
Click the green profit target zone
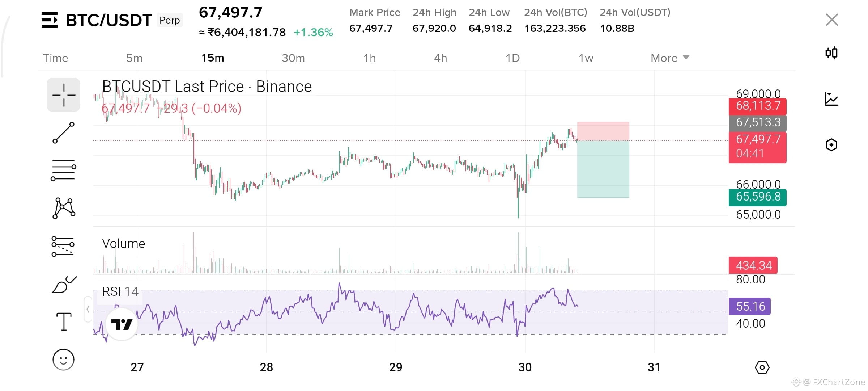click(x=603, y=169)
